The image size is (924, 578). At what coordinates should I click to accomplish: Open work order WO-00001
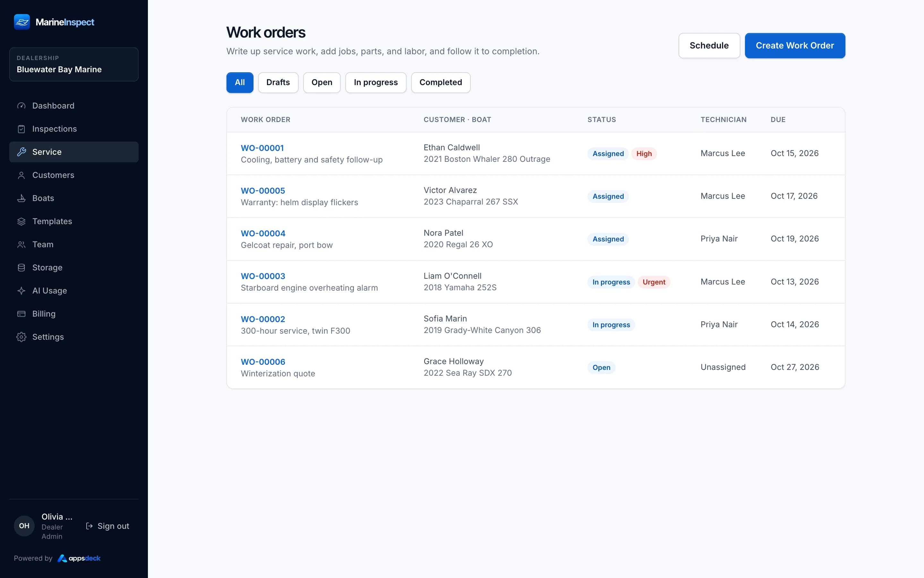pos(262,148)
